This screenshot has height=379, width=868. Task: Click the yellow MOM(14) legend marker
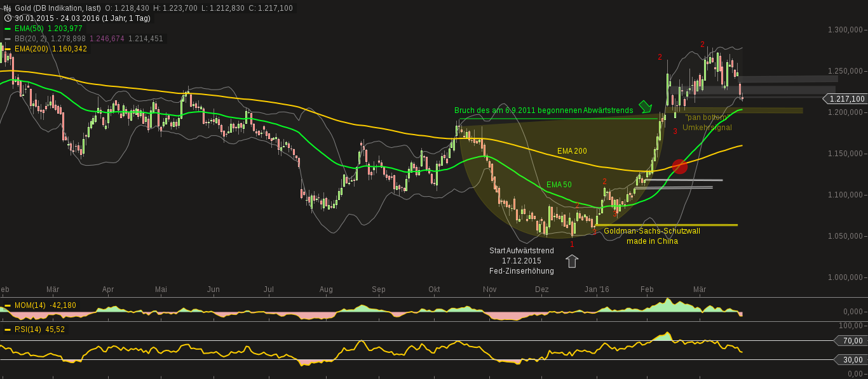click(8, 305)
